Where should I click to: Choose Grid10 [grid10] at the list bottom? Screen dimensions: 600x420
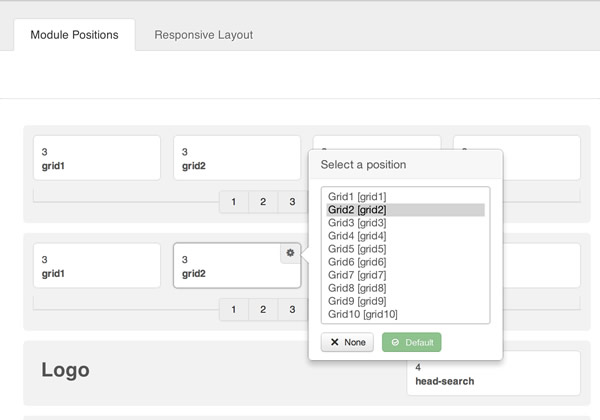(x=362, y=314)
